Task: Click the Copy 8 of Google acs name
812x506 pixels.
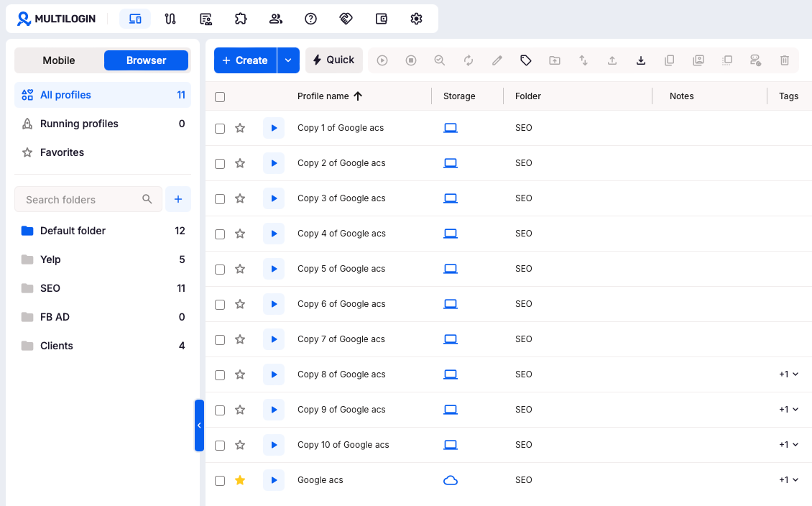Action: [x=341, y=374]
